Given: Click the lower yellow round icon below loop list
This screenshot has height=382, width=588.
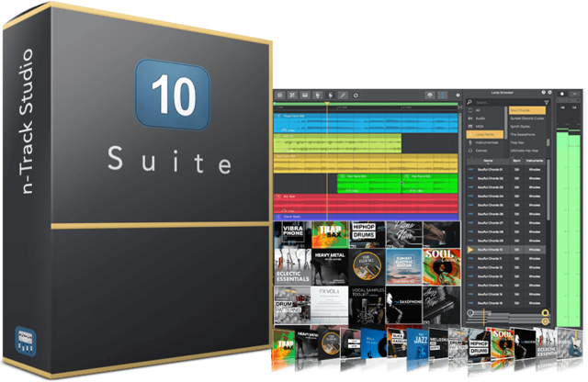Looking at the screenshot, I should (545, 321).
